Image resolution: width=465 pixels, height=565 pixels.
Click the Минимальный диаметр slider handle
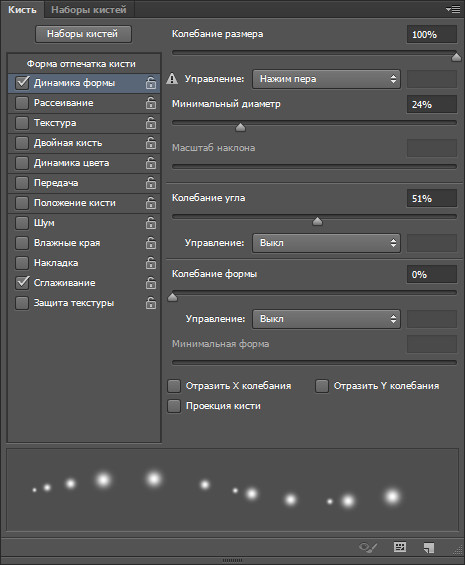pyautogui.click(x=240, y=128)
